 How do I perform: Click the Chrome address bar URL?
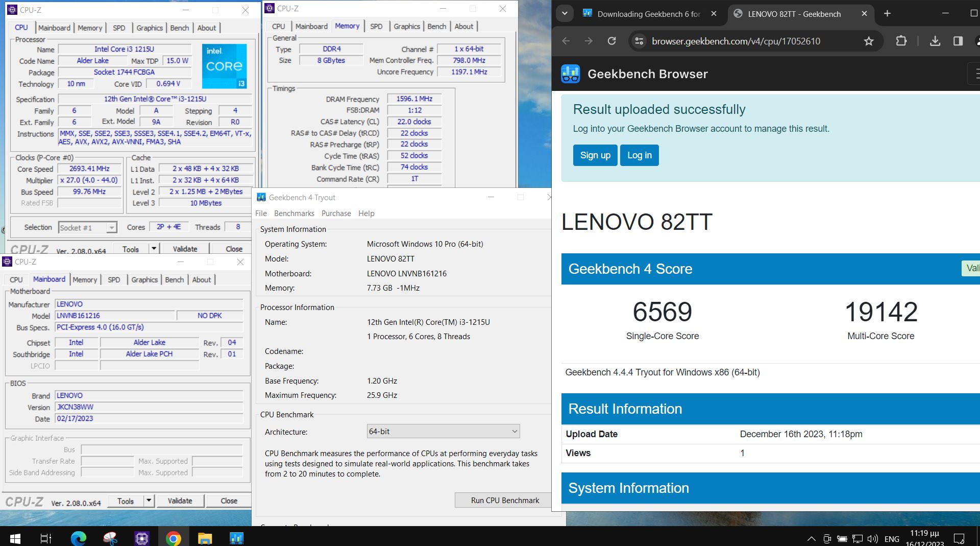[736, 41]
